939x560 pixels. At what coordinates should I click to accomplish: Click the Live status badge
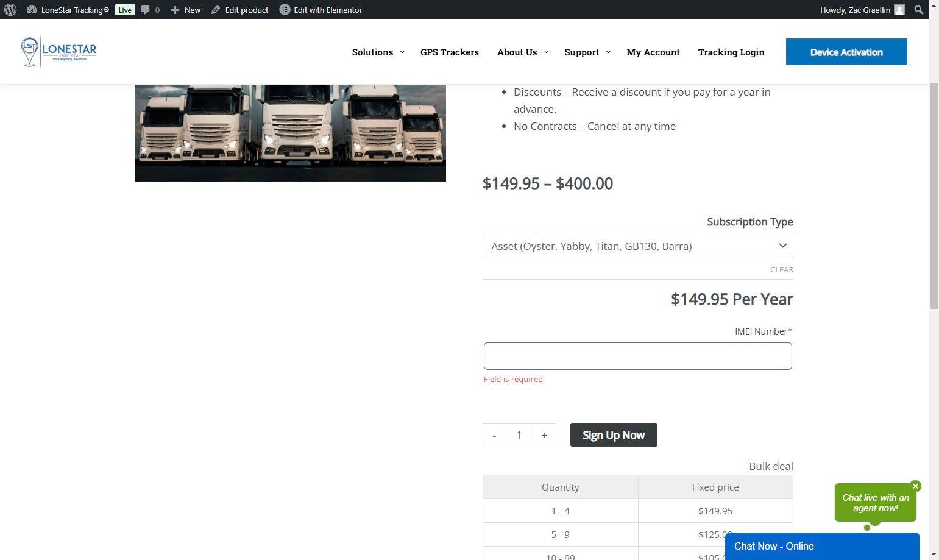click(125, 10)
